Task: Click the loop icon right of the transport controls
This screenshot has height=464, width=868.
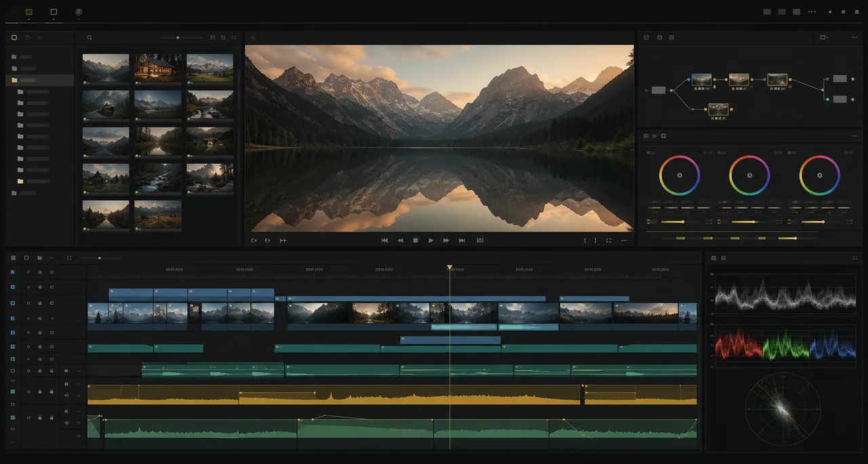Action: (x=480, y=240)
